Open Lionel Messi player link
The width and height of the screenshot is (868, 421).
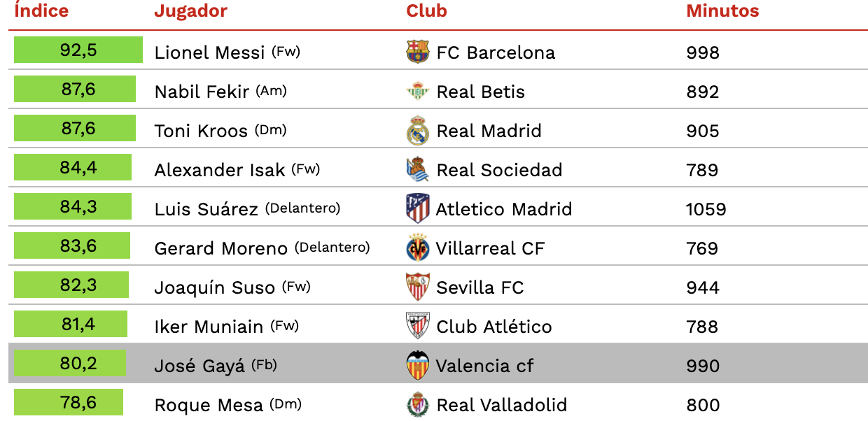209,52
